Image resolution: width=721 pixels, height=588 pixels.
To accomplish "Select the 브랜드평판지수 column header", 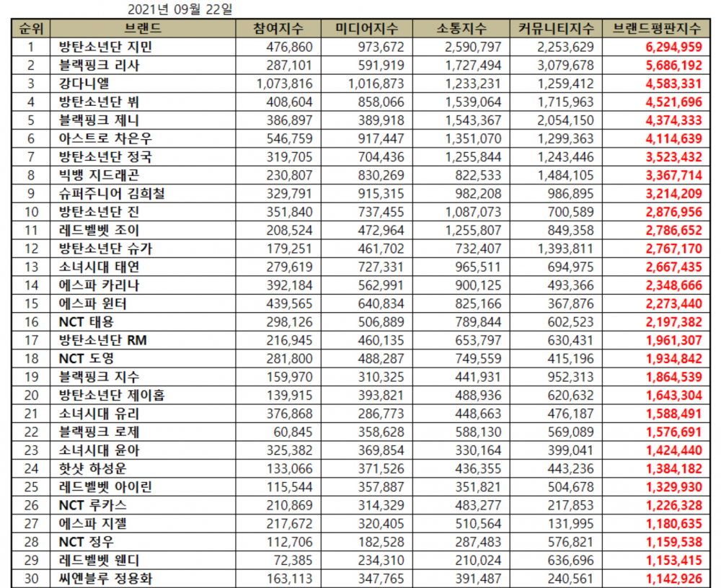I will click(656, 29).
